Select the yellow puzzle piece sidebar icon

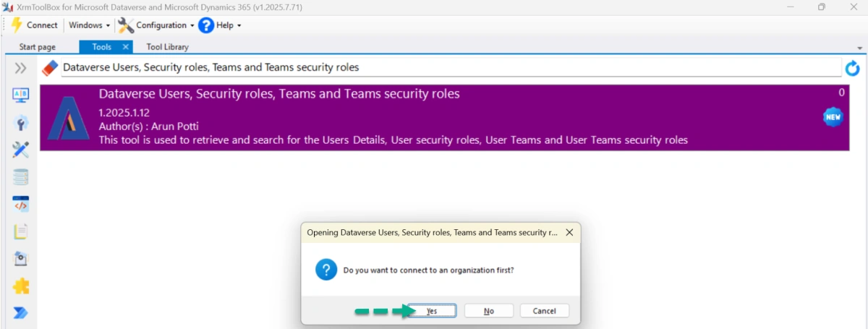(20, 286)
